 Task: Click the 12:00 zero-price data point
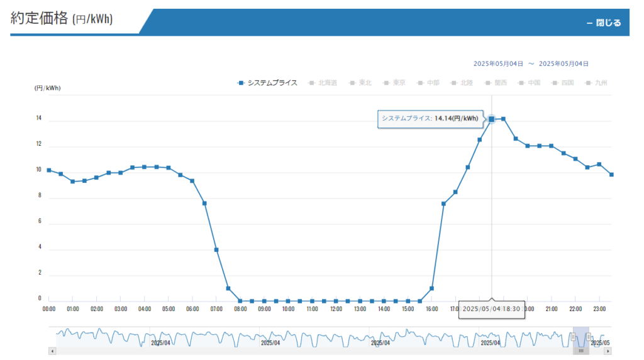[x=336, y=302]
